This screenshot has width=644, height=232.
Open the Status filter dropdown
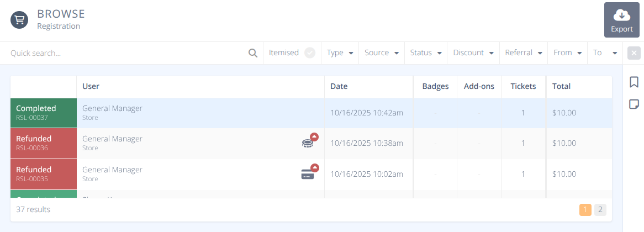(425, 53)
